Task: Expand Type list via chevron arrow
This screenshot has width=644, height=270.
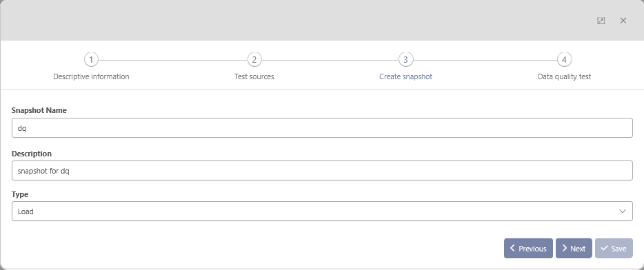Action: [622, 211]
